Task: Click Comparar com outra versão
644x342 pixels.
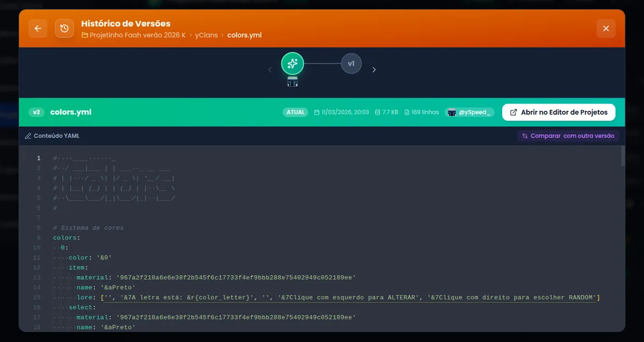Action: [568, 136]
